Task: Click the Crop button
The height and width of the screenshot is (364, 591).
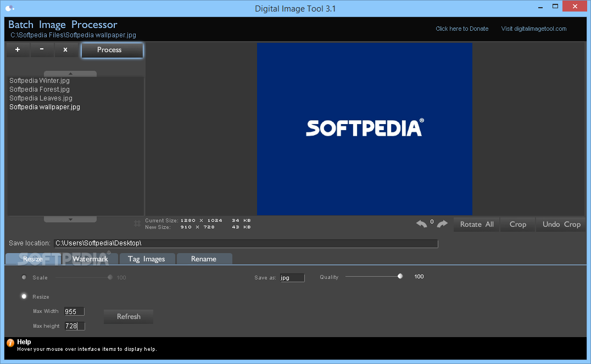Action: click(x=517, y=224)
